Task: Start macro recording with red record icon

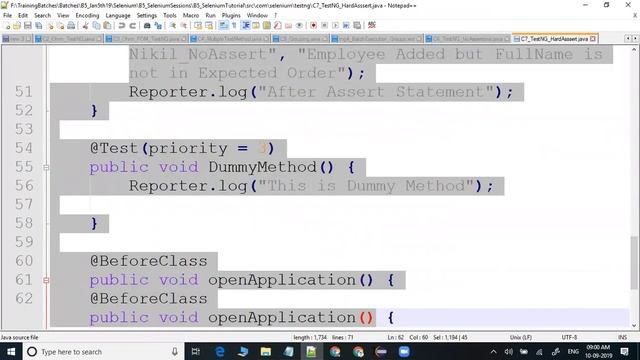Action: (x=313, y=25)
